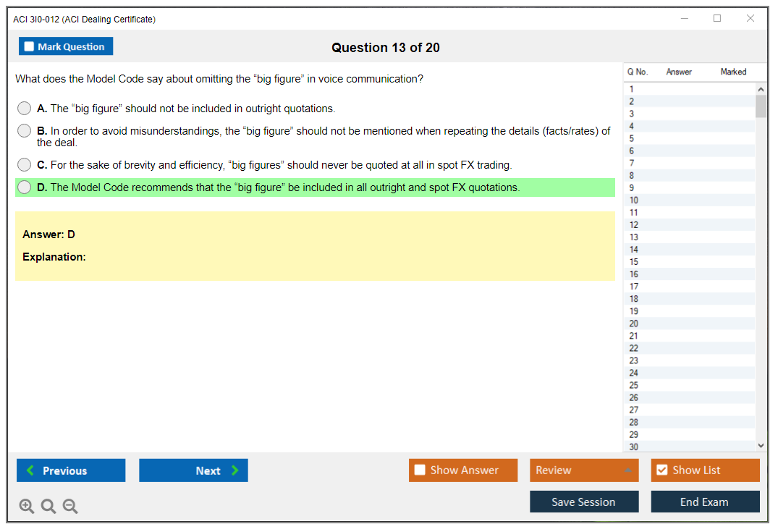Click the green left arrow on Previous

tap(30, 470)
